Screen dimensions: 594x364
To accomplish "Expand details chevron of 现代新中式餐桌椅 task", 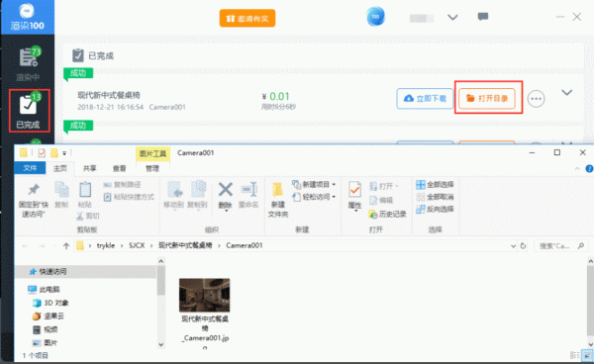I will [566, 93].
